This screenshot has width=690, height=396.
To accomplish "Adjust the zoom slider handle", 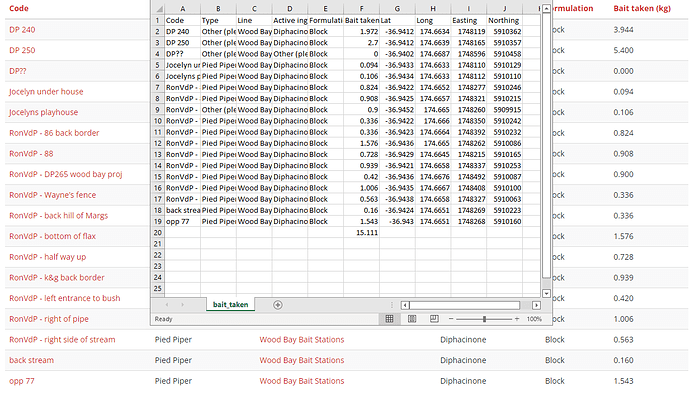I will pyautogui.click(x=484, y=319).
